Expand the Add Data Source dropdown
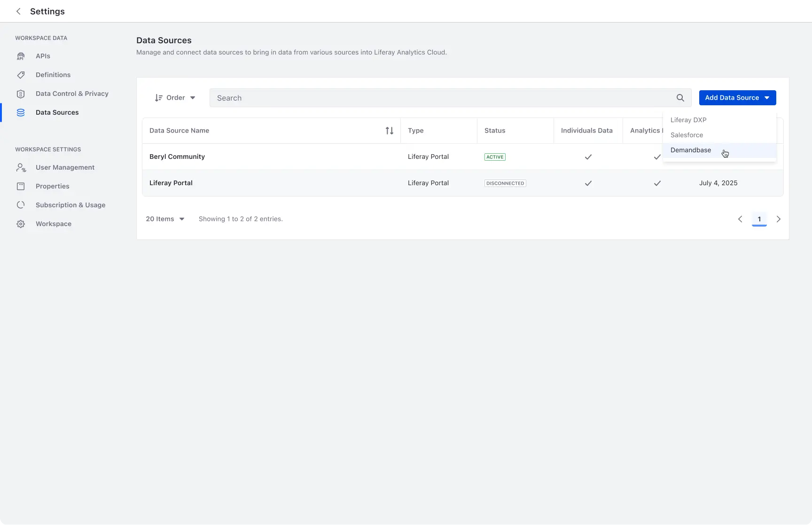The height and width of the screenshot is (525, 812). pos(738,98)
